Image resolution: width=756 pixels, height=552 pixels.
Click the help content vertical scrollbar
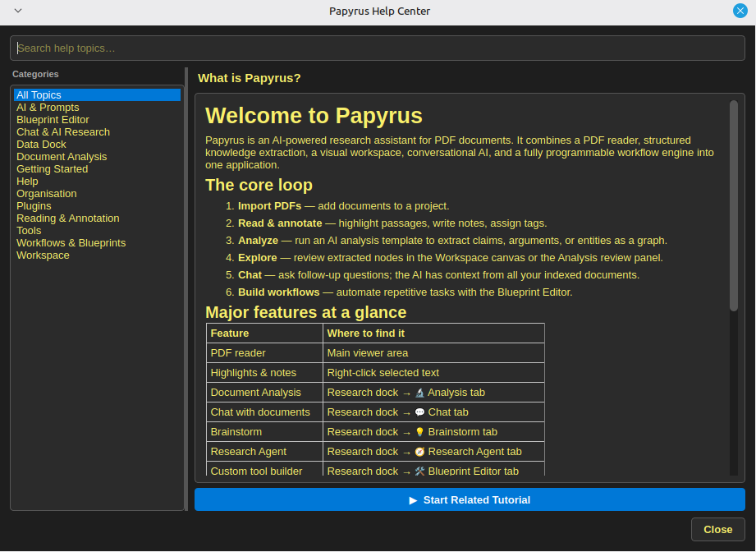(733, 205)
